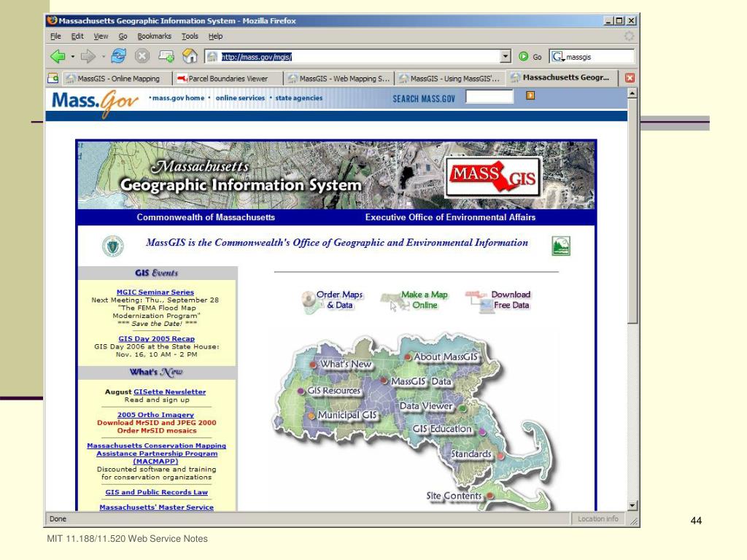The image size is (747, 560).
Task: Switch to MassGIS - Web Mapping tab
Action: click(x=339, y=79)
